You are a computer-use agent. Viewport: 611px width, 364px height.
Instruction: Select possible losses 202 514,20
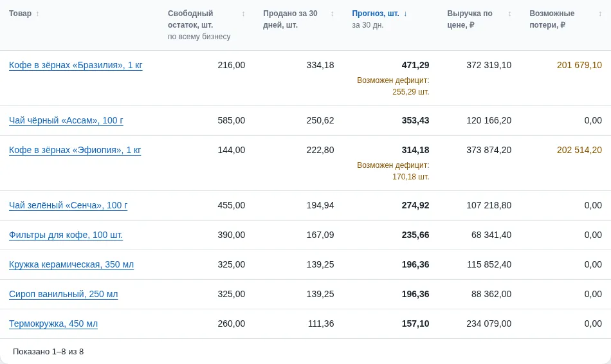coord(579,150)
